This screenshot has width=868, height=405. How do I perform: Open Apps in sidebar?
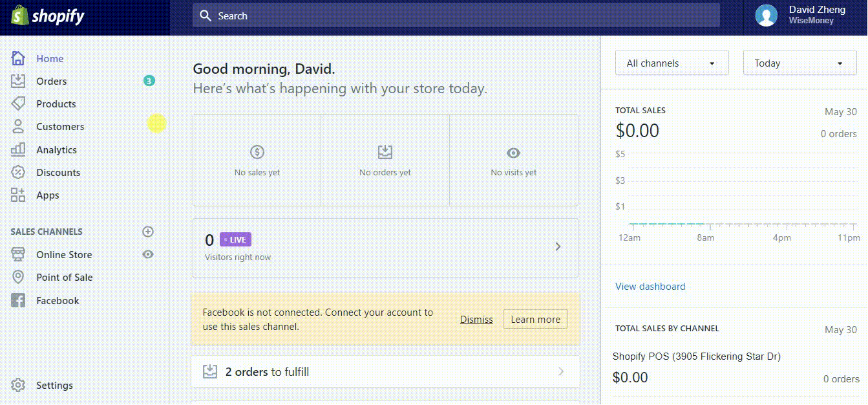tap(48, 195)
